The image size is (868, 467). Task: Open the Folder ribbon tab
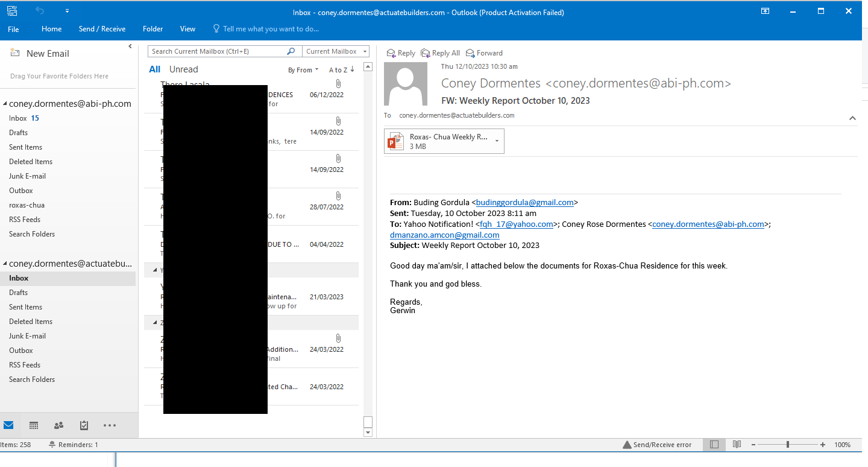[153, 29]
